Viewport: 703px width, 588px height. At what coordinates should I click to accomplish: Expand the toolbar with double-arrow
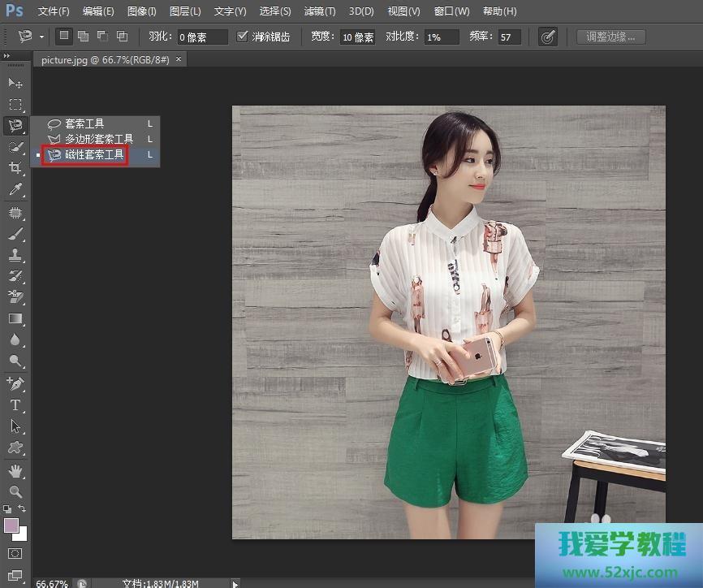(7, 55)
